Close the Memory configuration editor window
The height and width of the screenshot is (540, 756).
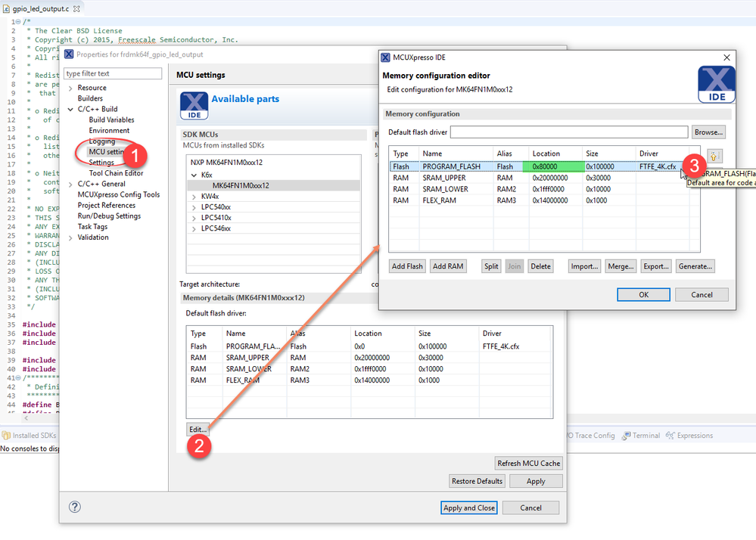[x=726, y=57]
